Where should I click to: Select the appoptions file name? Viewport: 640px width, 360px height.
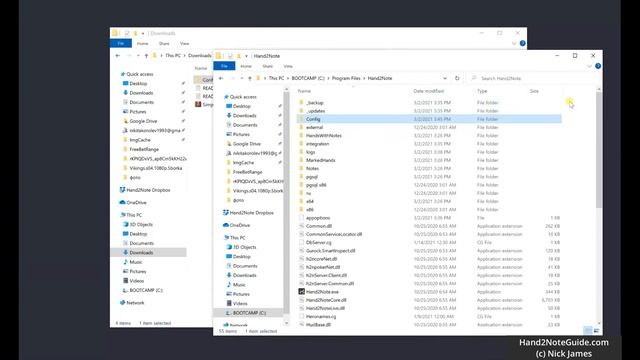318,218
